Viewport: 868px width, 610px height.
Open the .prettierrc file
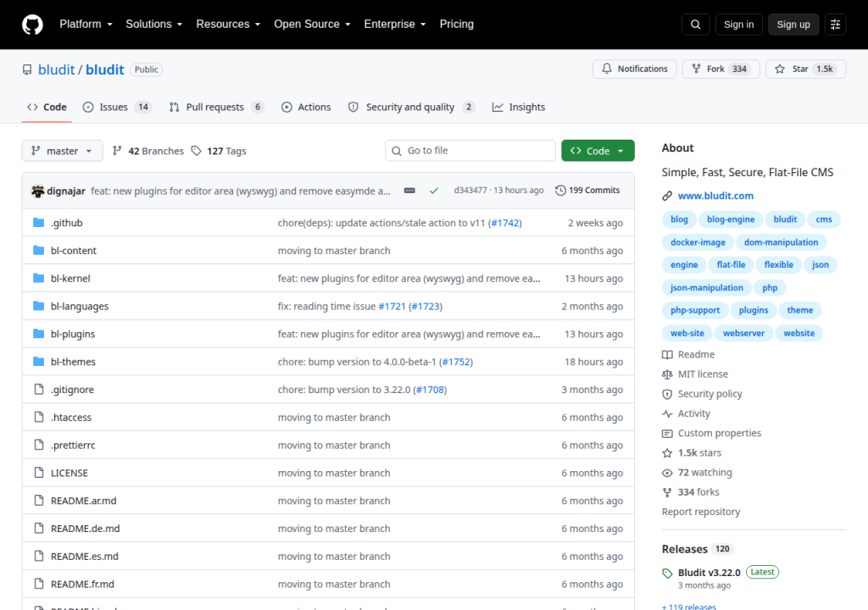(73, 445)
